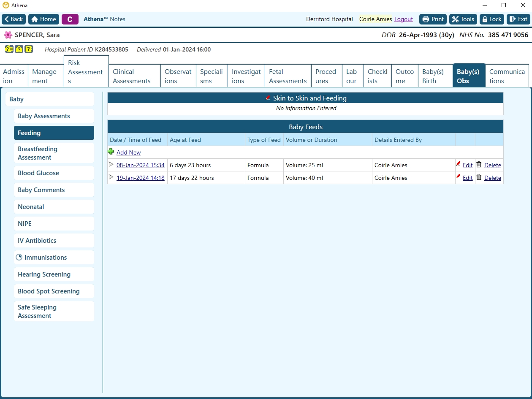Delete the 19-Jan-2024 feed entry
Image resolution: width=532 pixels, height=399 pixels.
[x=493, y=178]
